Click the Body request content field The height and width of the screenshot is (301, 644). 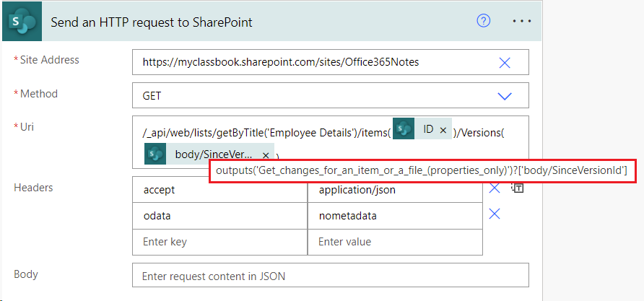(331, 275)
